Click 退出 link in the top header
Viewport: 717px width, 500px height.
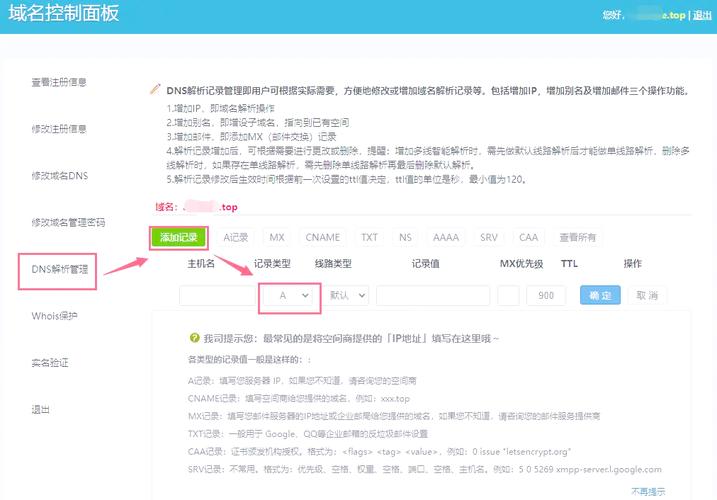[x=702, y=15]
